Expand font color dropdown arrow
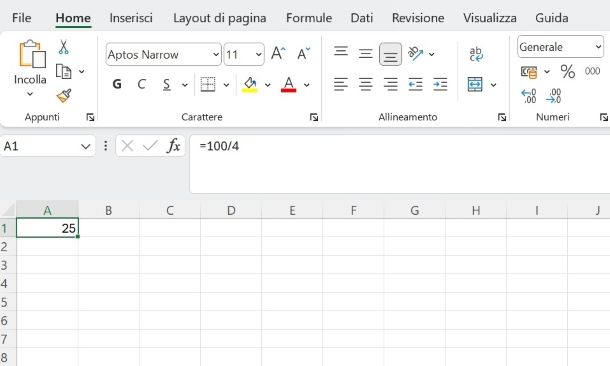The image size is (610, 366). pyautogui.click(x=307, y=85)
